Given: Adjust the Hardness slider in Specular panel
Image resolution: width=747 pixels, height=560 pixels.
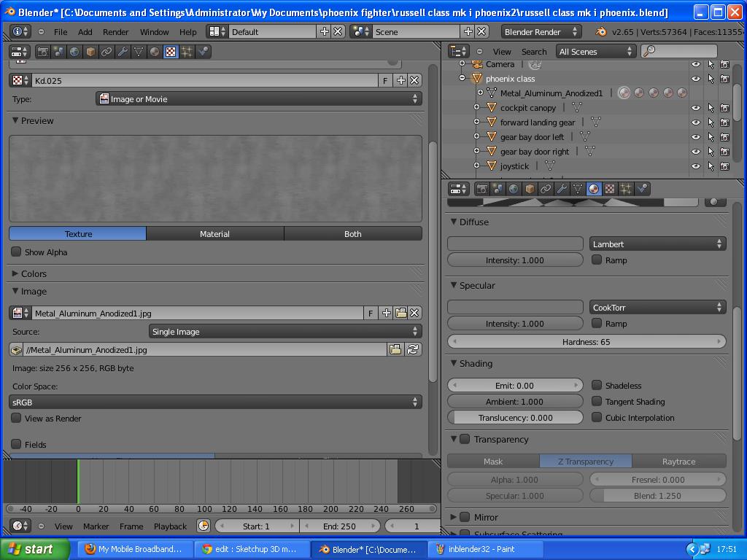Looking at the screenshot, I should click(x=587, y=341).
